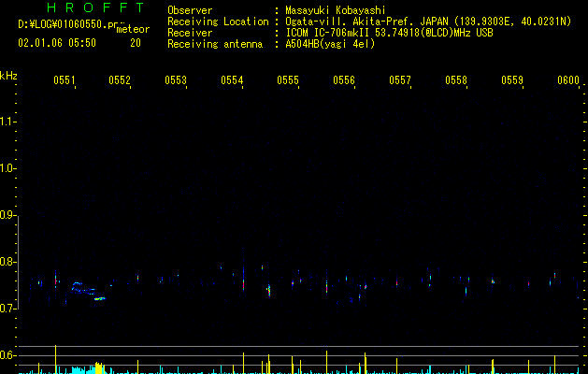Select the A504HB(yagi 4el) antenna text
The image size is (588, 374).
click(x=330, y=44)
